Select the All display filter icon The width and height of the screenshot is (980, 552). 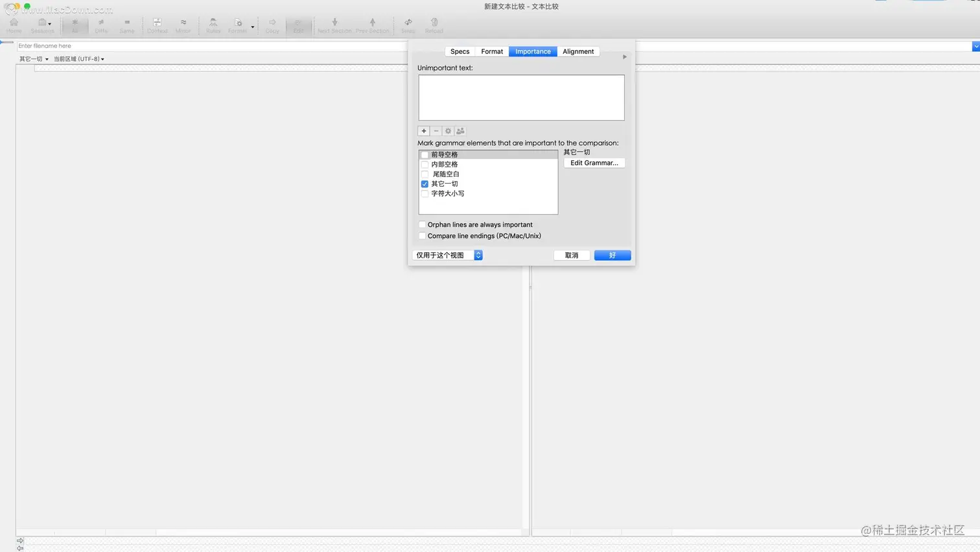pos(75,25)
